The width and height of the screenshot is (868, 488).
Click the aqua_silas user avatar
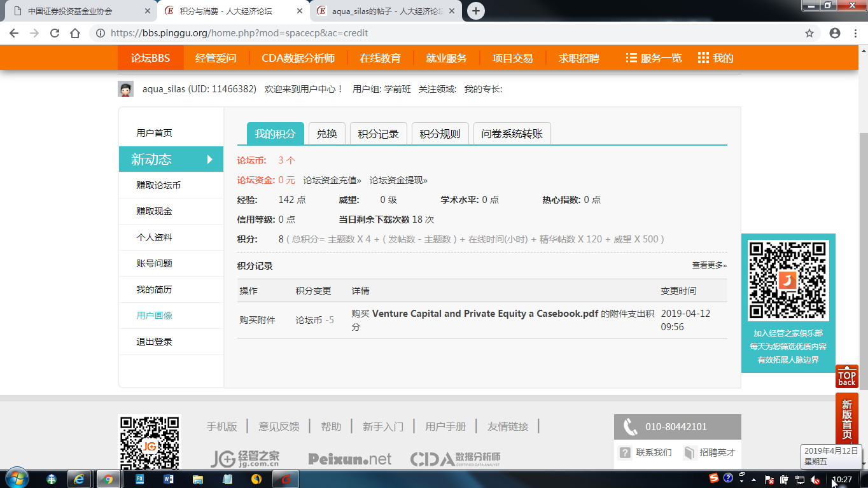[x=126, y=89]
